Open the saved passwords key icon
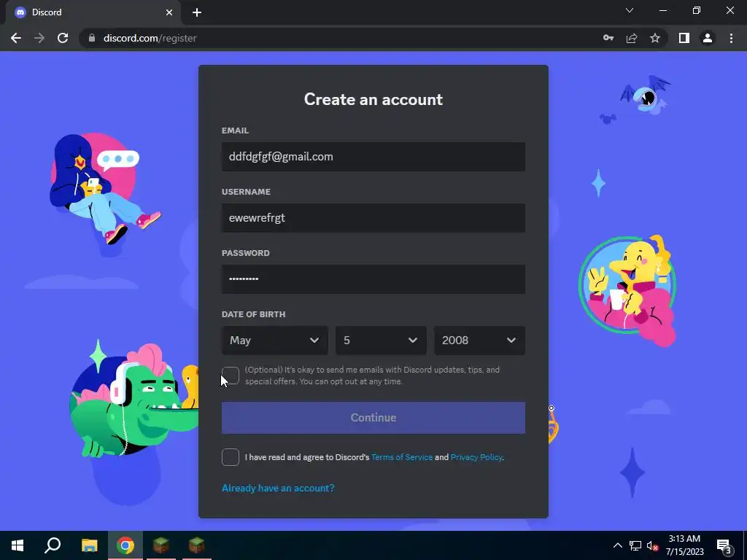 coord(608,38)
